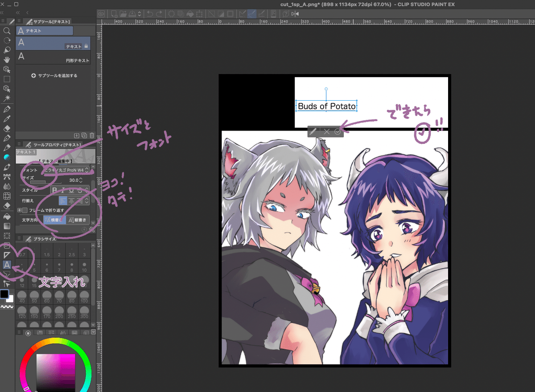Select the Auto select magic wand tool

[x=7, y=98]
